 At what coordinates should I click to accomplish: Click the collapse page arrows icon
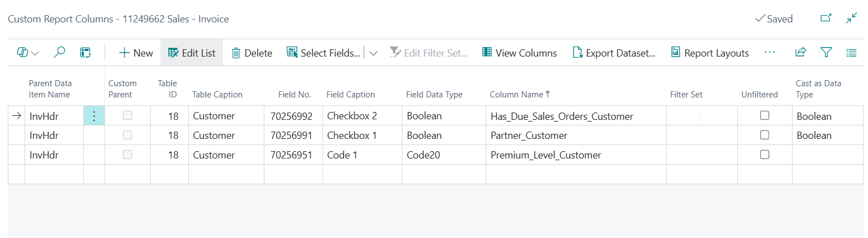click(851, 18)
